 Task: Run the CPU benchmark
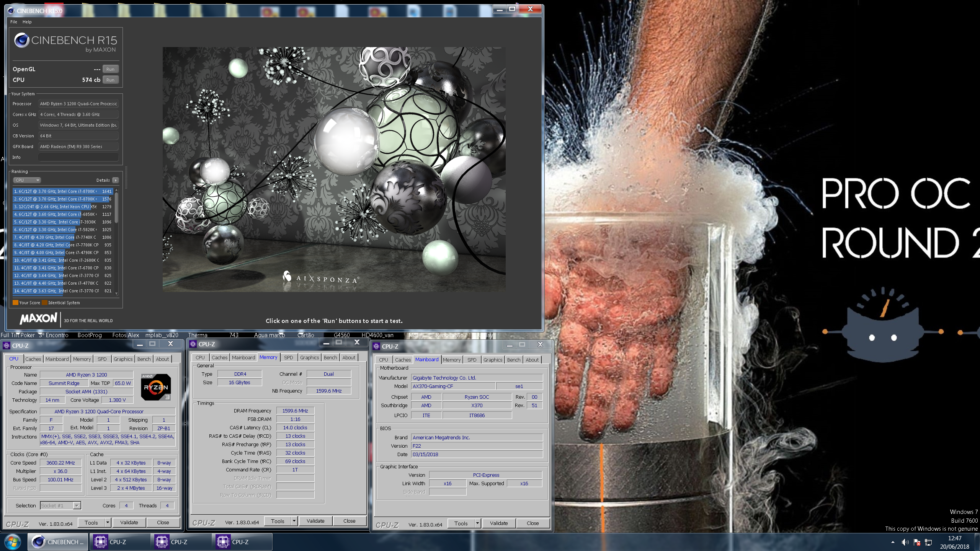point(110,80)
